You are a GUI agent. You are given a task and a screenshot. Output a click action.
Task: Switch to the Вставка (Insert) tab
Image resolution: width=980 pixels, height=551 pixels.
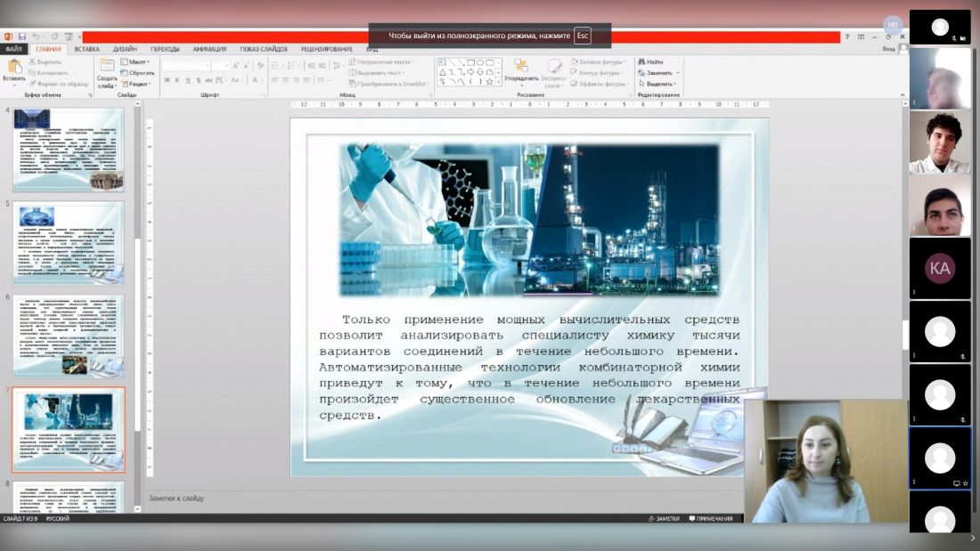pyautogui.click(x=86, y=49)
